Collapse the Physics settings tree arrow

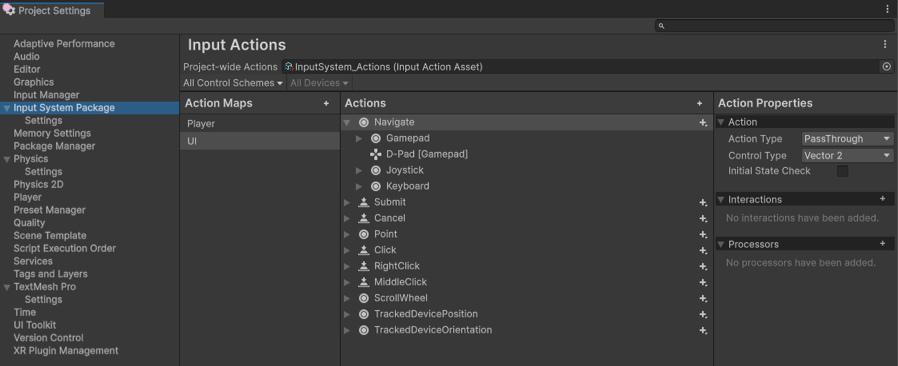(6, 159)
